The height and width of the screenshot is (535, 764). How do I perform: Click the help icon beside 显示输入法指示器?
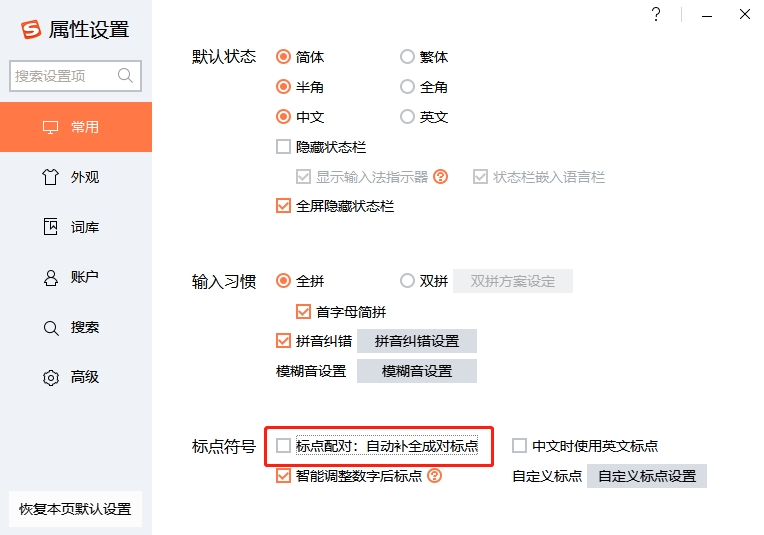click(440, 176)
